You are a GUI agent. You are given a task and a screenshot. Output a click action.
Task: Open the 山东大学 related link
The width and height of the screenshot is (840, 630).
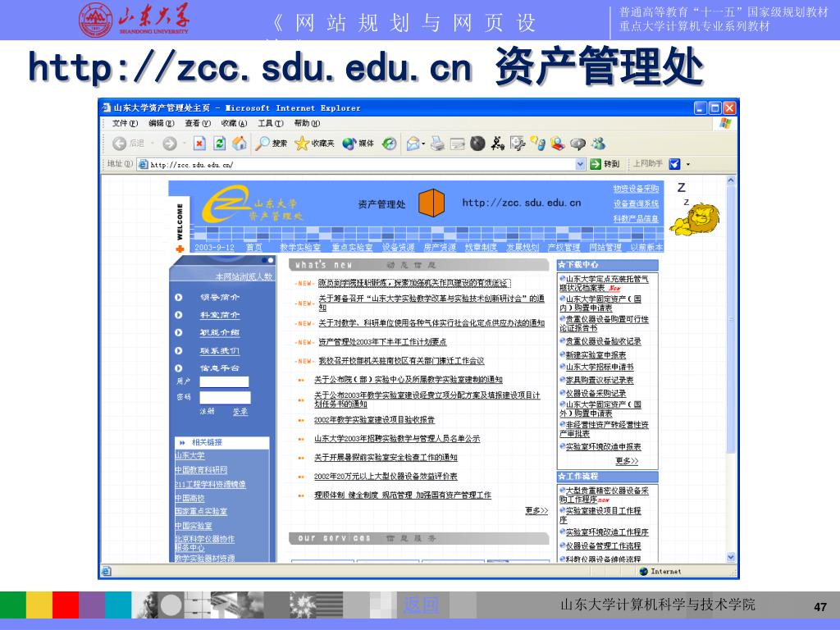[x=189, y=455]
